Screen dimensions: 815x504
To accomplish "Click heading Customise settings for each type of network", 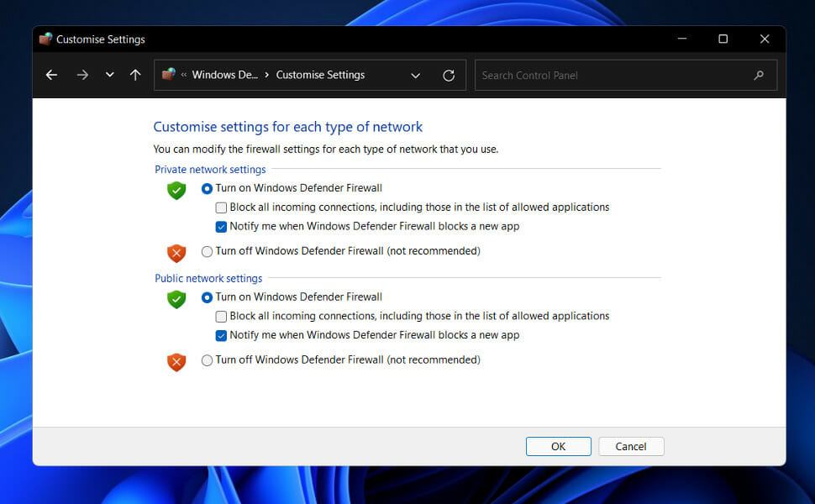I will pos(287,127).
